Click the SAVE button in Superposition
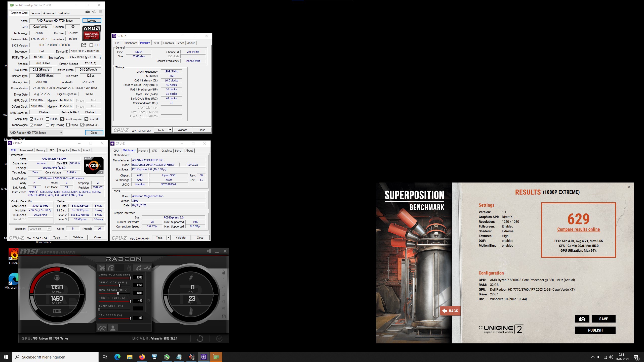The height and width of the screenshot is (362, 644). (603, 319)
